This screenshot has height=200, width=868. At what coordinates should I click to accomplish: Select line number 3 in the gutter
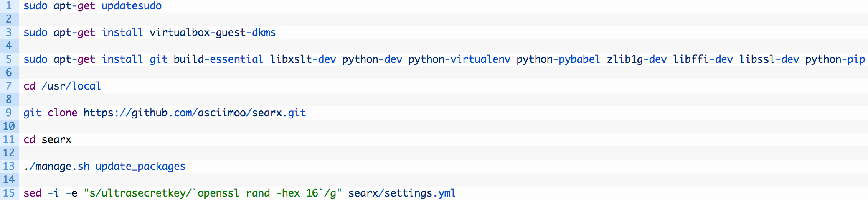coord(9,33)
